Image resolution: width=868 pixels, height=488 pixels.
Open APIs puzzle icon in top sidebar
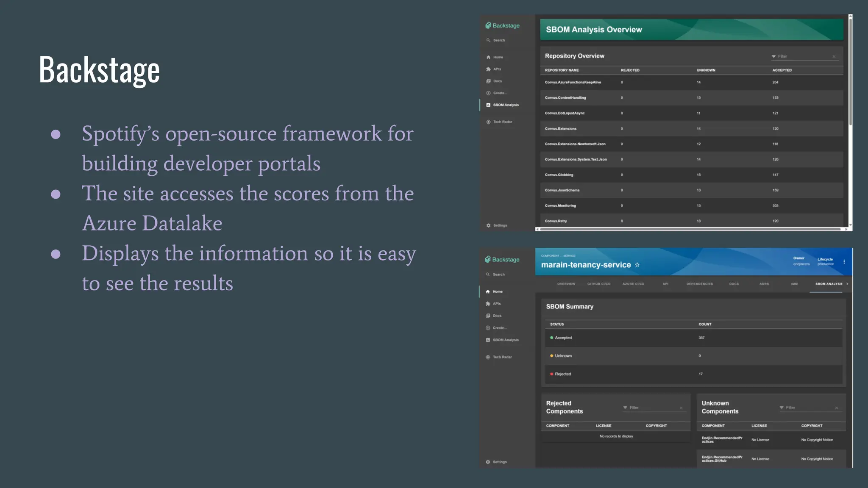(488, 69)
